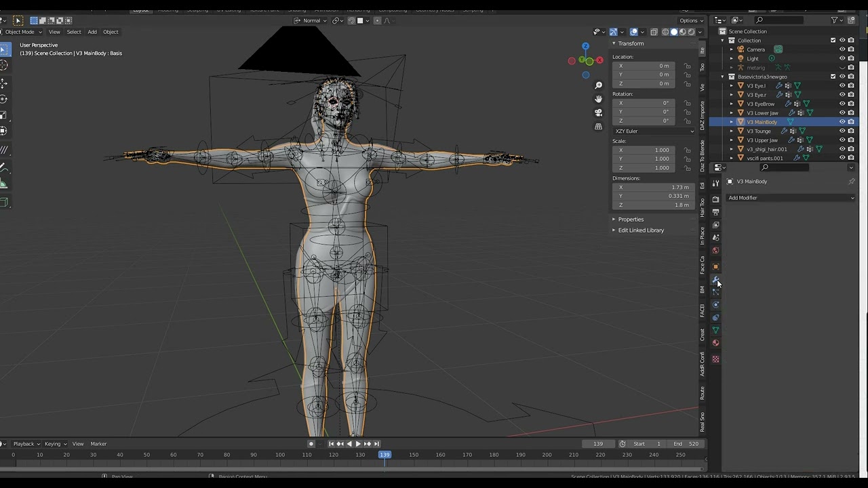This screenshot has width=868, height=488.
Task: Open the Material properties sphere tab
Action: 715,343
